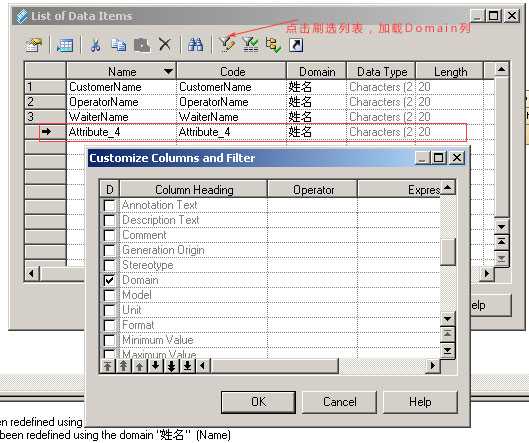The height and width of the screenshot is (443, 529).
Task: Click Operator column header
Action: [313, 189]
